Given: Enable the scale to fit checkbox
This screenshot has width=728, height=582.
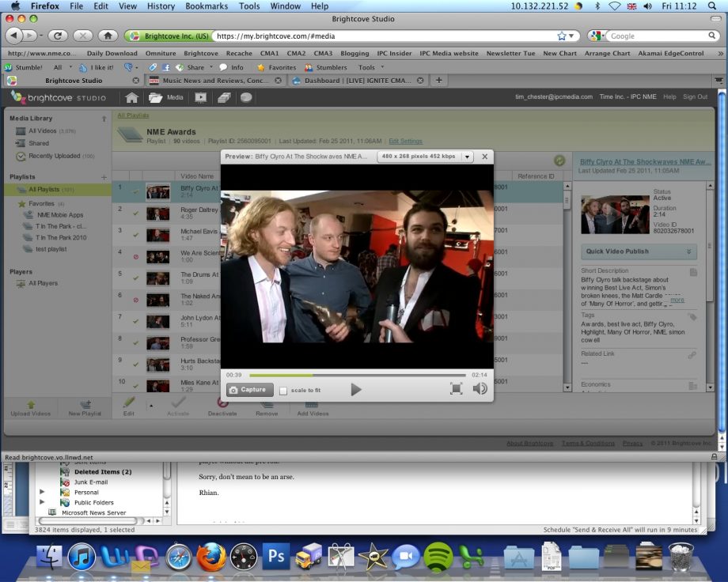Looking at the screenshot, I should pos(283,391).
